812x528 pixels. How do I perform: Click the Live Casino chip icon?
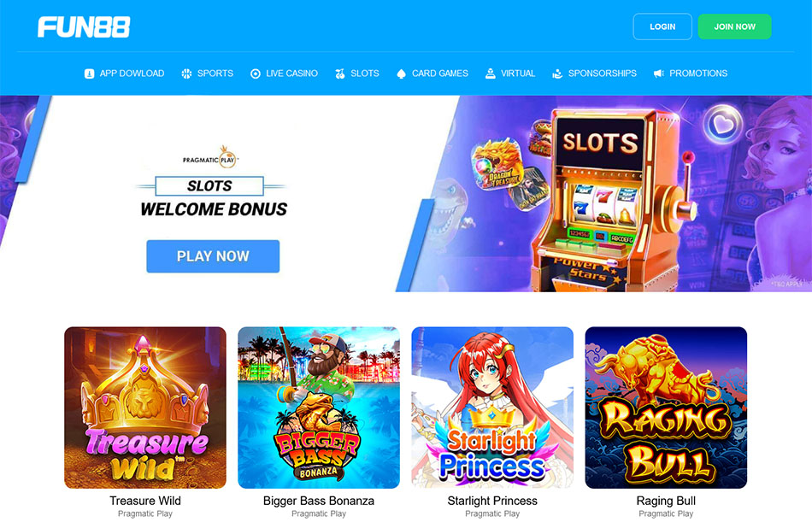[256, 73]
